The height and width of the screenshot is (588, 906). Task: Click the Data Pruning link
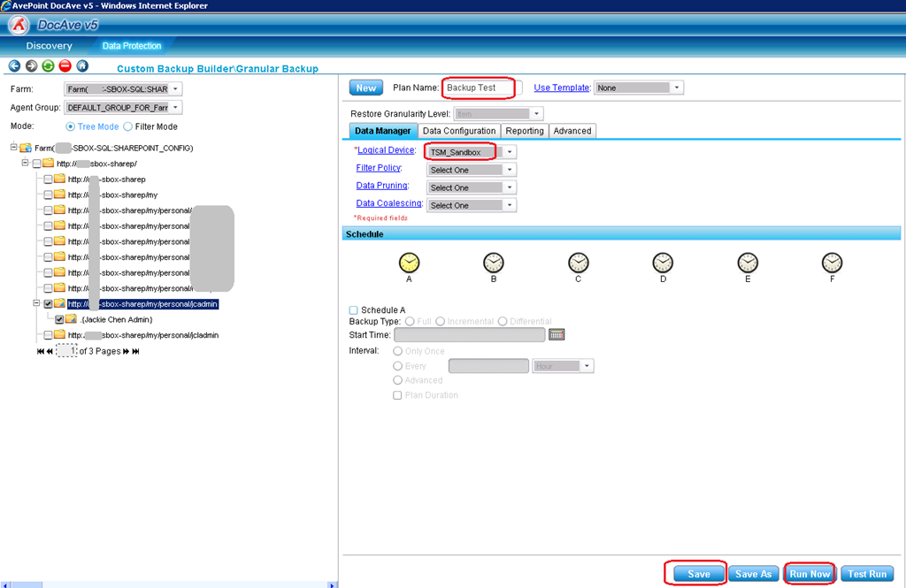pyautogui.click(x=381, y=186)
